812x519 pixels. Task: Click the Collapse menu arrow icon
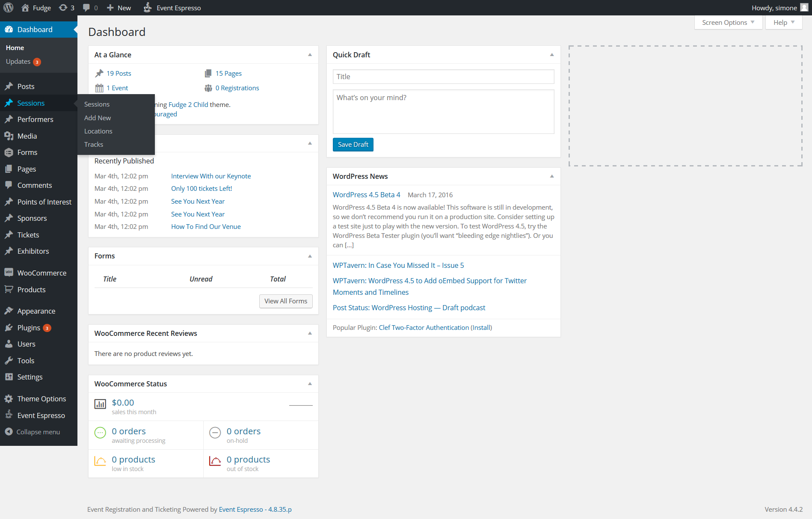(x=9, y=432)
